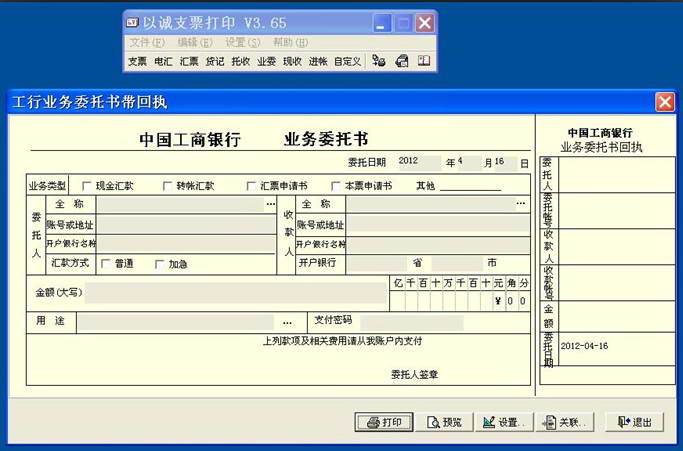This screenshot has width=683, height=451.
Task: Open the 帮助 menu
Action: (289, 42)
